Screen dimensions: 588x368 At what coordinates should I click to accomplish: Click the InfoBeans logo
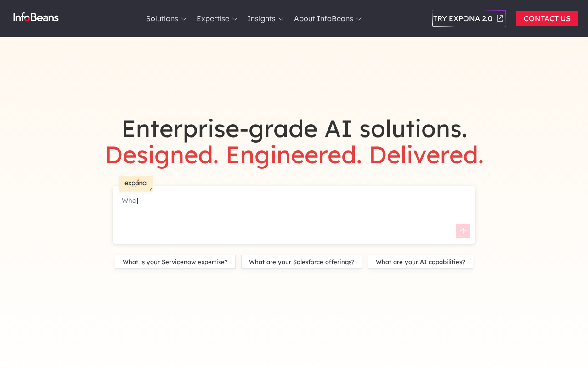36,17
